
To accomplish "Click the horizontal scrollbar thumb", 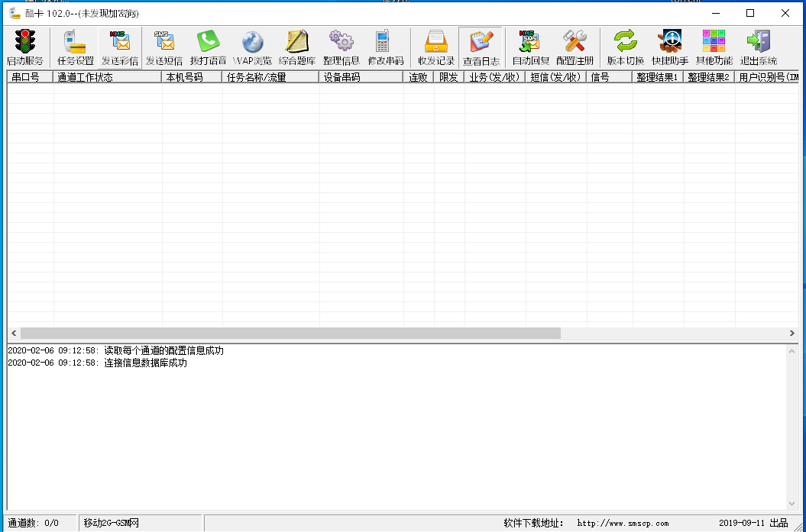I will [x=290, y=334].
